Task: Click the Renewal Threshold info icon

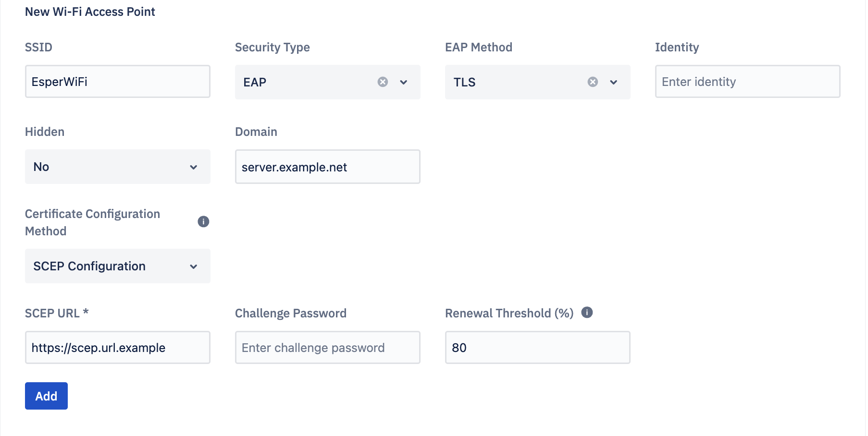Action: point(587,313)
